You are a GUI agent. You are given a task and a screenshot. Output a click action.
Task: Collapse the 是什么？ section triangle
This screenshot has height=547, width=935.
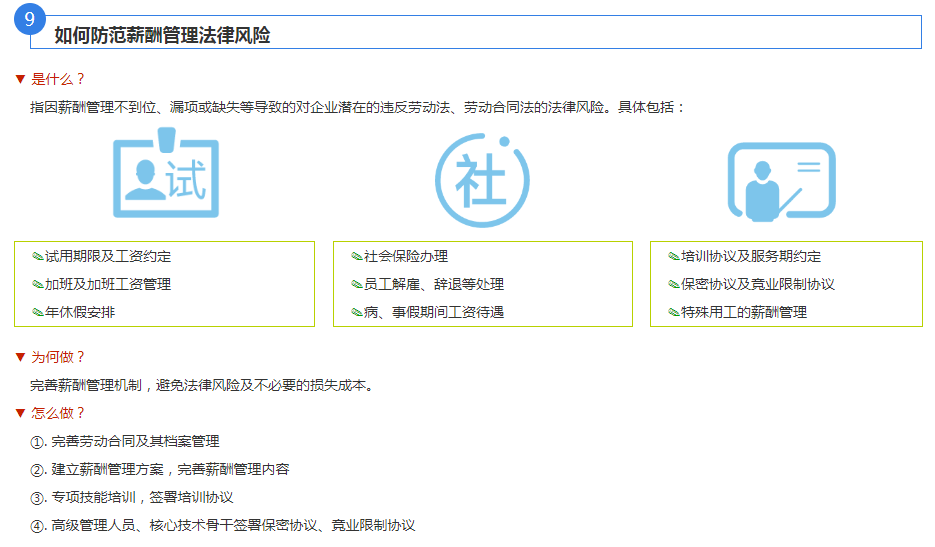click(x=20, y=79)
